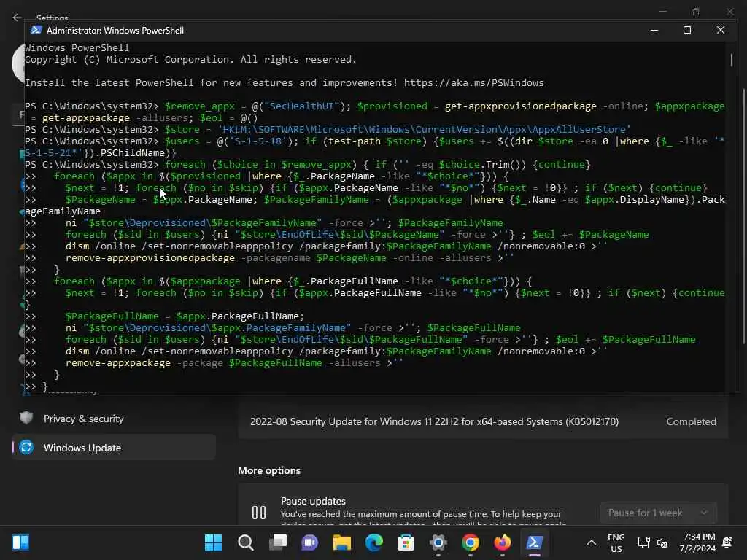Image resolution: width=747 pixels, height=560 pixels.
Task: Open Firefox from the taskbar
Action: coord(502,542)
